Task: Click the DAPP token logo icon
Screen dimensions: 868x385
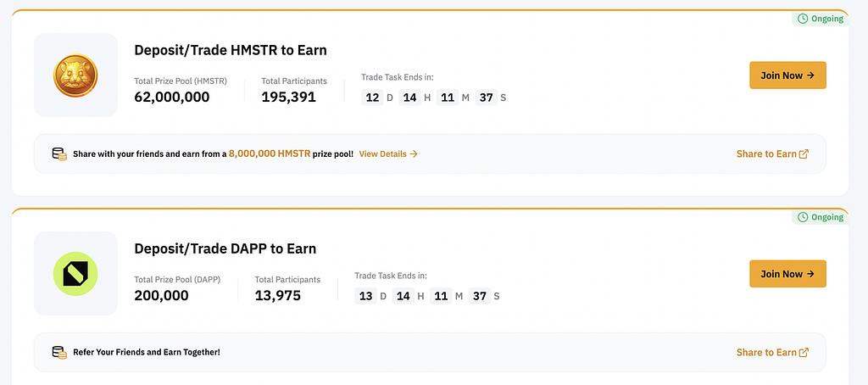Action: pos(75,273)
